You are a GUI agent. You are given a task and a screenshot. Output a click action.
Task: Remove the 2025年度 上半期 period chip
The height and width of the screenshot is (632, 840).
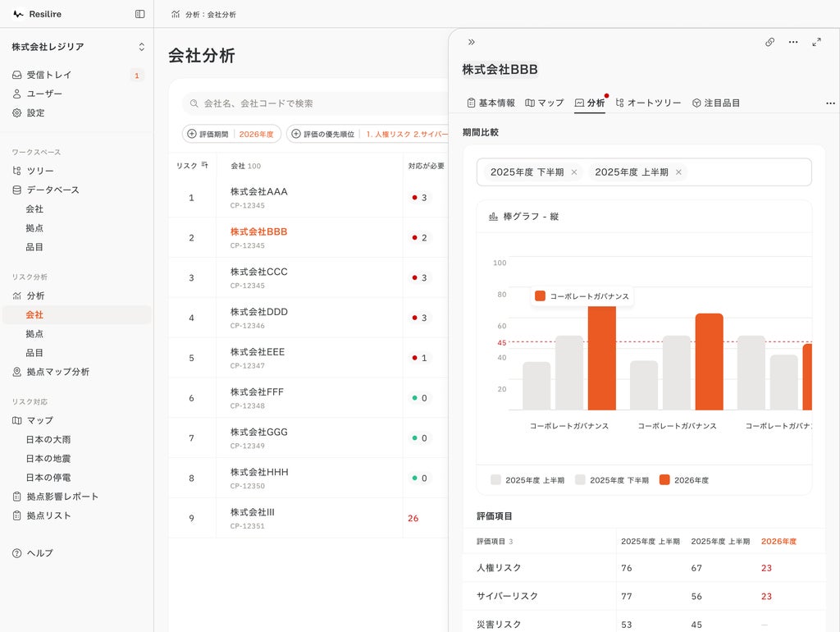click(x=678, y=172)
